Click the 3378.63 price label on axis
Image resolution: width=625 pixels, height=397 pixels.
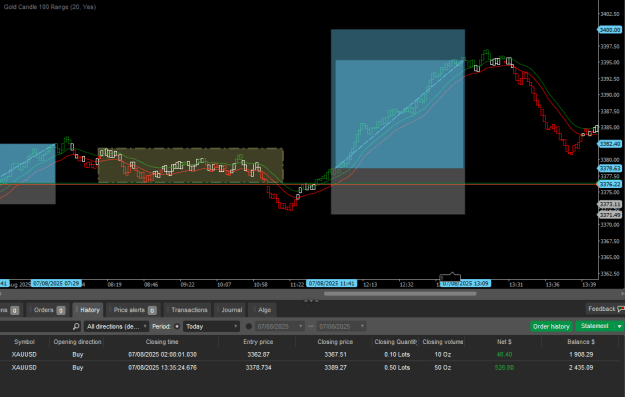click(x=610, y=168)
